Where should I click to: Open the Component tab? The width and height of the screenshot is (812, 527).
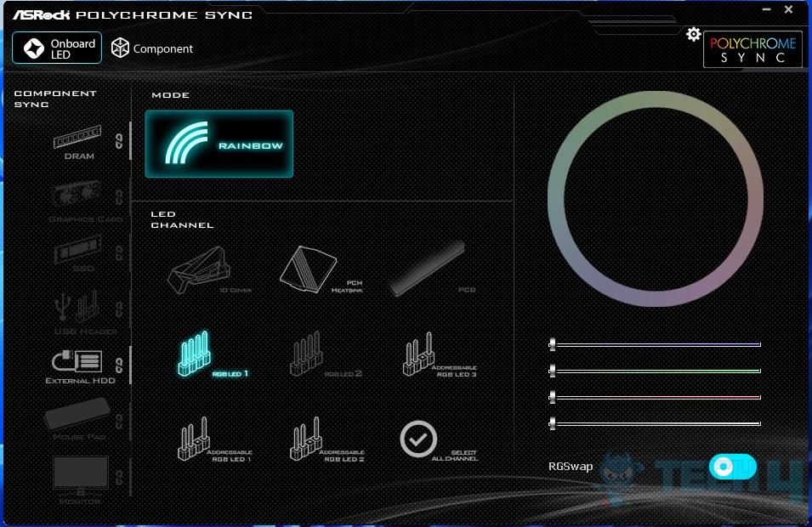tap(151, 48)
